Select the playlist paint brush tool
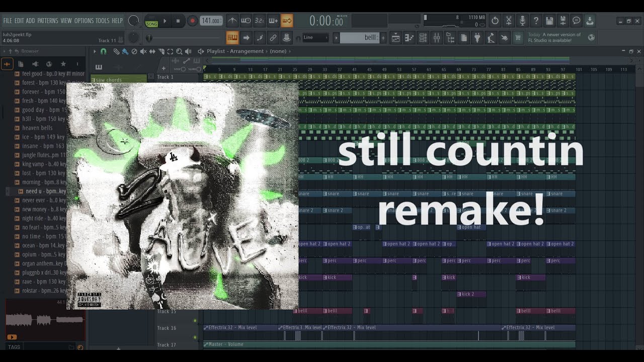Viewport: 644px width, 362px height. click(x=125, y=51)
